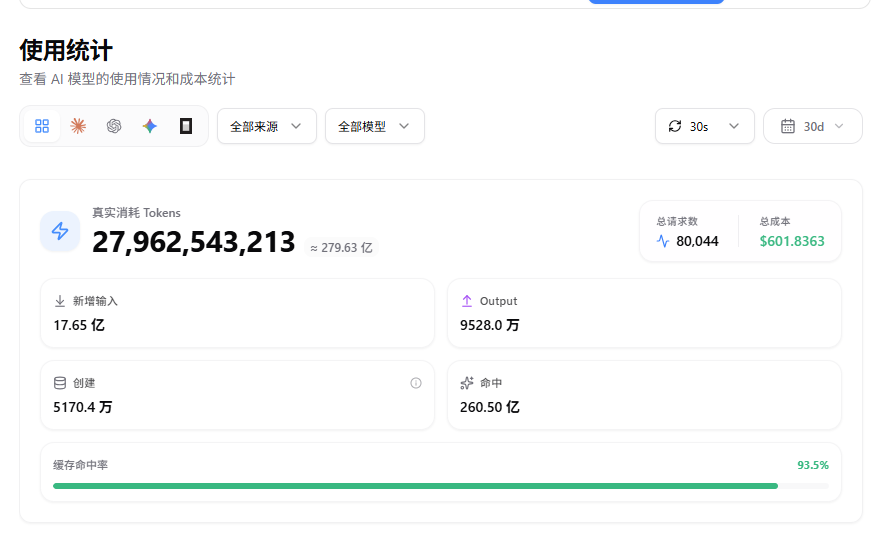Click the download arrow icon by 新增输入
Viewport: 888px width, 538px height.
(x=59, y=301)
